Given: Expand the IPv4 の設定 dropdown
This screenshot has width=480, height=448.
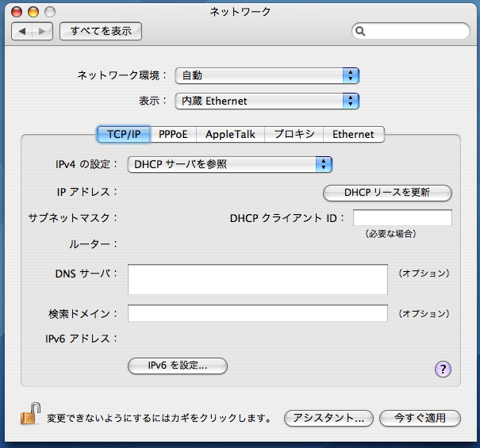Looking at the screenshot, I should coord(229,164).
